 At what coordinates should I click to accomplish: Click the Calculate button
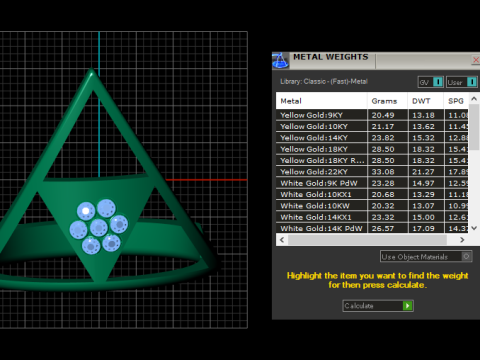378,306
